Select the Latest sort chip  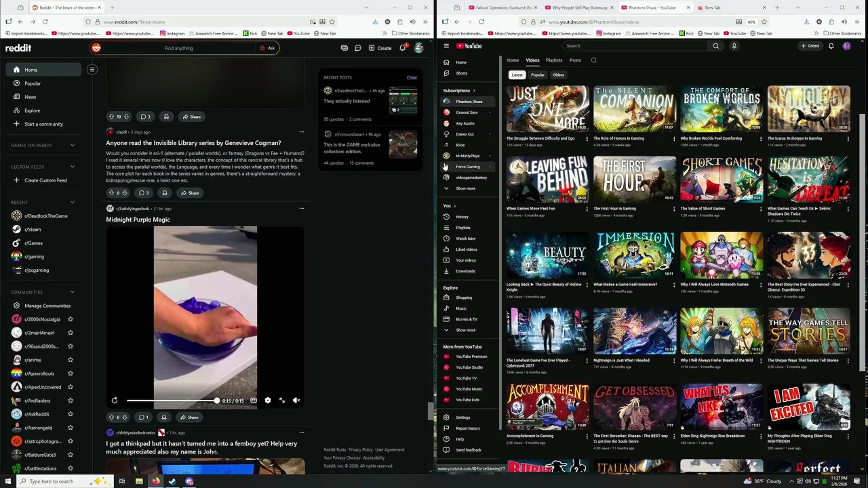click(x=517, y=75)
